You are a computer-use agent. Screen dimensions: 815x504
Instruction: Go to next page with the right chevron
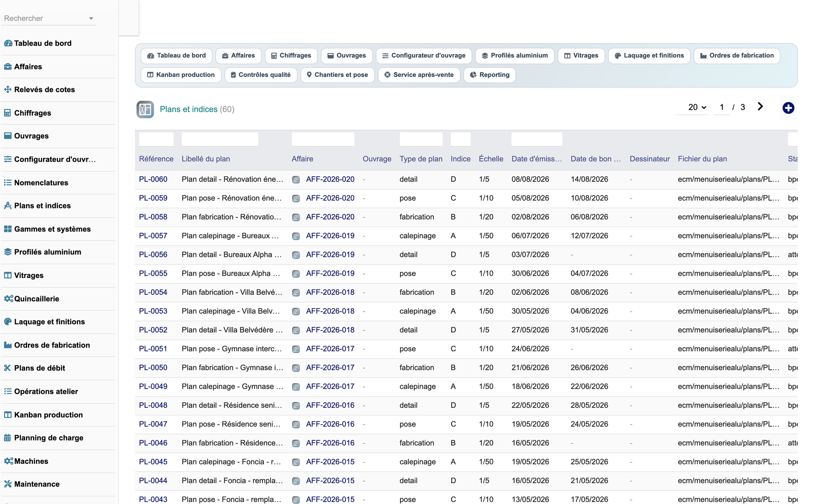click(x=760, y=107)
